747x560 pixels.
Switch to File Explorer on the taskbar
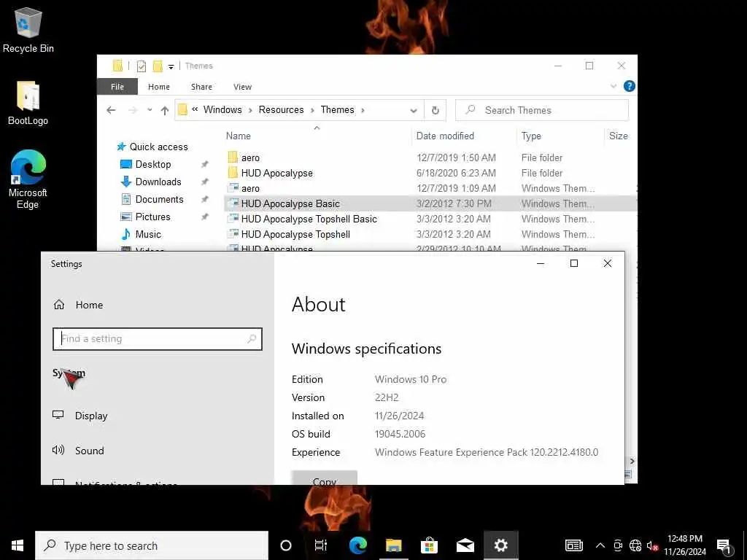393,545
